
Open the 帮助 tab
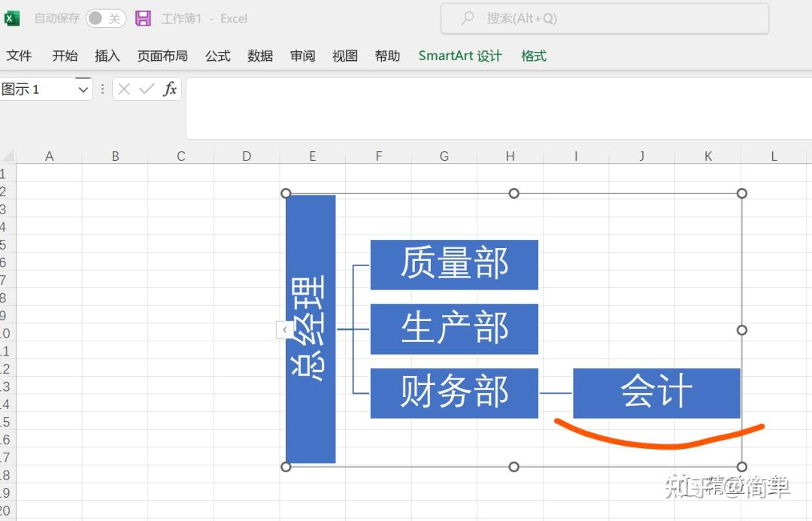click(387, 55)
